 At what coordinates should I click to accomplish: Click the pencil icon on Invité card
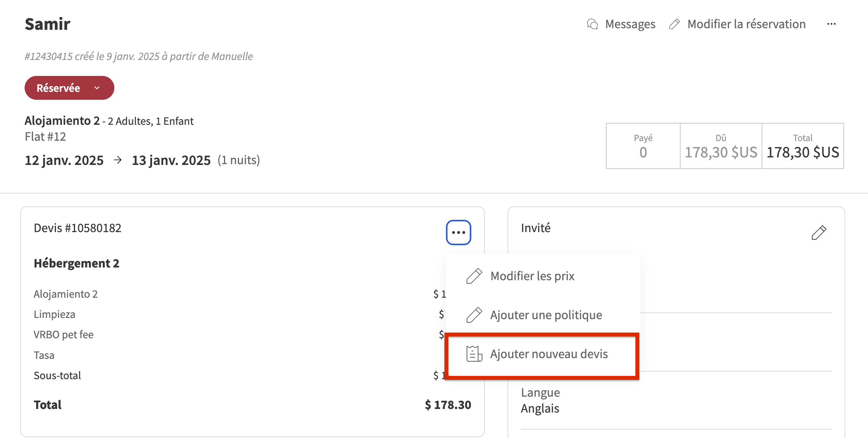818,233
